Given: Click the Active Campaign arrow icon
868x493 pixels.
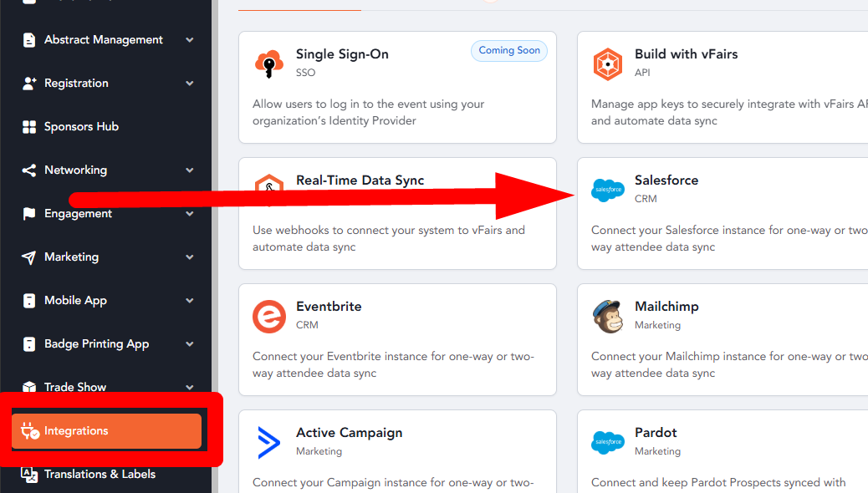Looking at the screenshot, I should click(x=269, y=443).
